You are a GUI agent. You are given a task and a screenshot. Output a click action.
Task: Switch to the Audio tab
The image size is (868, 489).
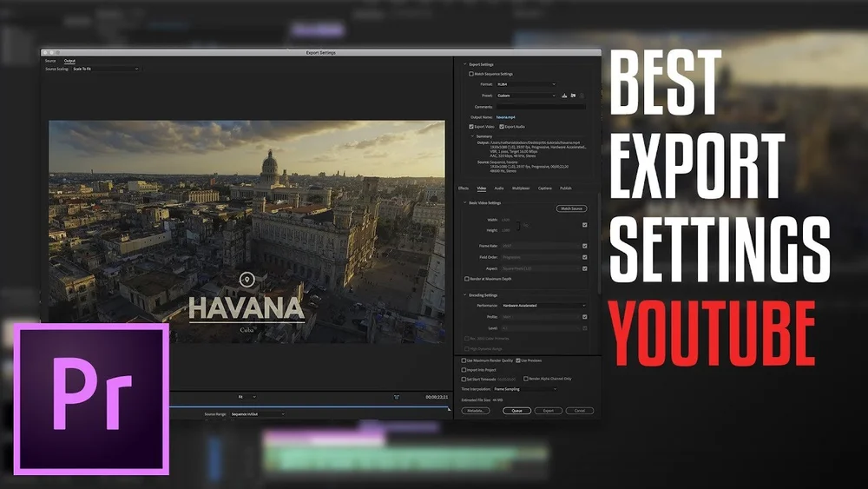tap(499, 188)
